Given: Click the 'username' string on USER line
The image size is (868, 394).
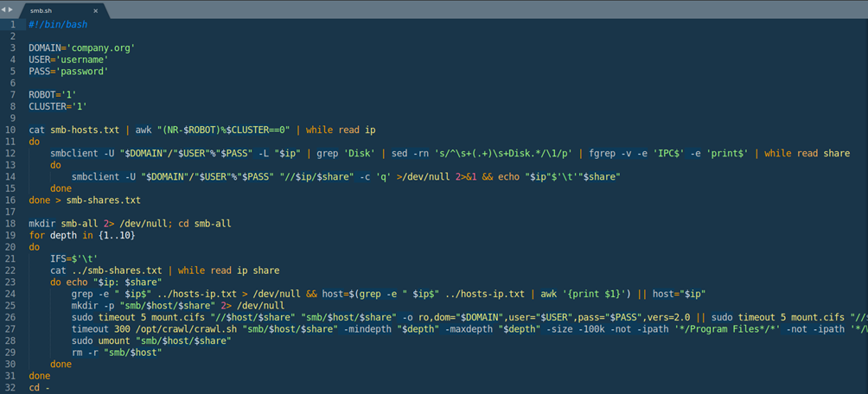Looking at the screenshot, I should pos(83,60).
